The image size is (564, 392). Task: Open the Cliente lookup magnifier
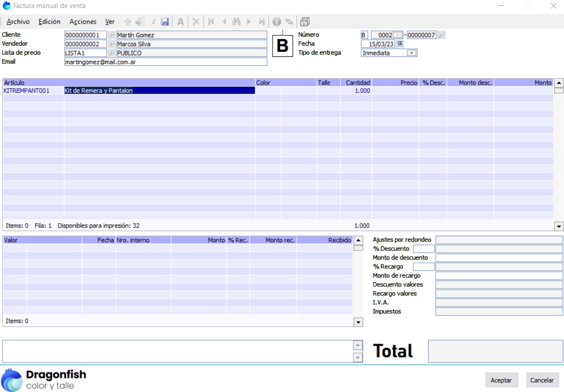tap(112, 35)
